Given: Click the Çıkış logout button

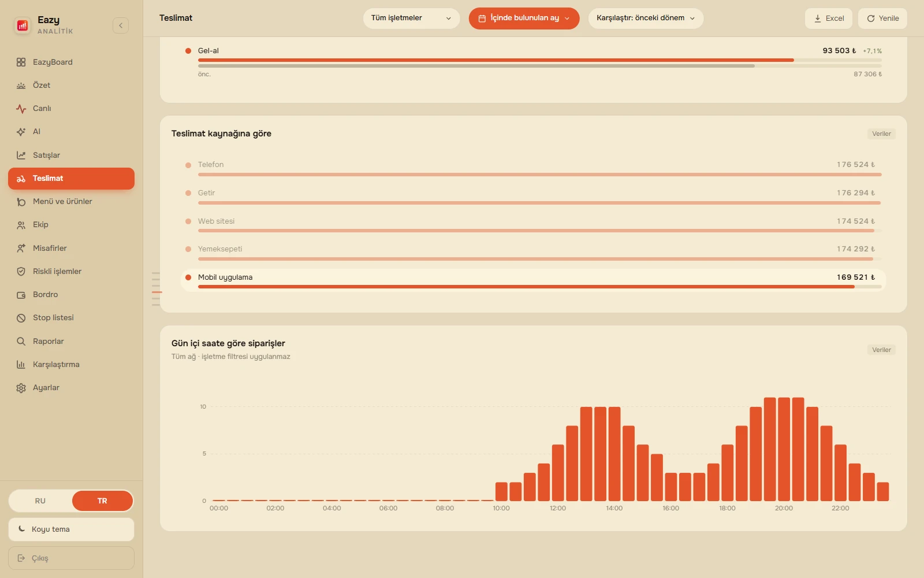Looking at the screenshot, I should (x=71, y=558).
